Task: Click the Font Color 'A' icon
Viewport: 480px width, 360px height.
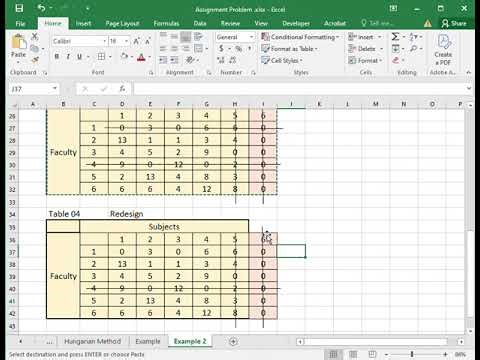Action: coord(141,57)
